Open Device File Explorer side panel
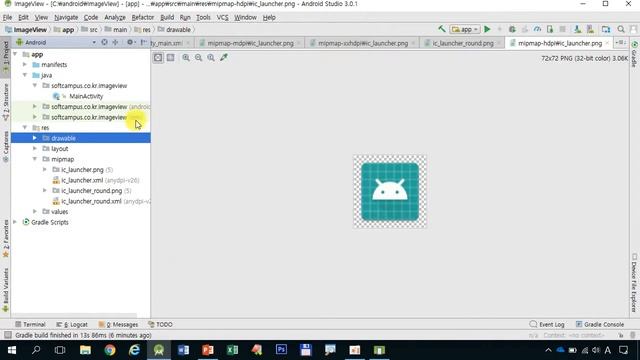This screenshot has height=360, width=640. [x=634, y=283]
